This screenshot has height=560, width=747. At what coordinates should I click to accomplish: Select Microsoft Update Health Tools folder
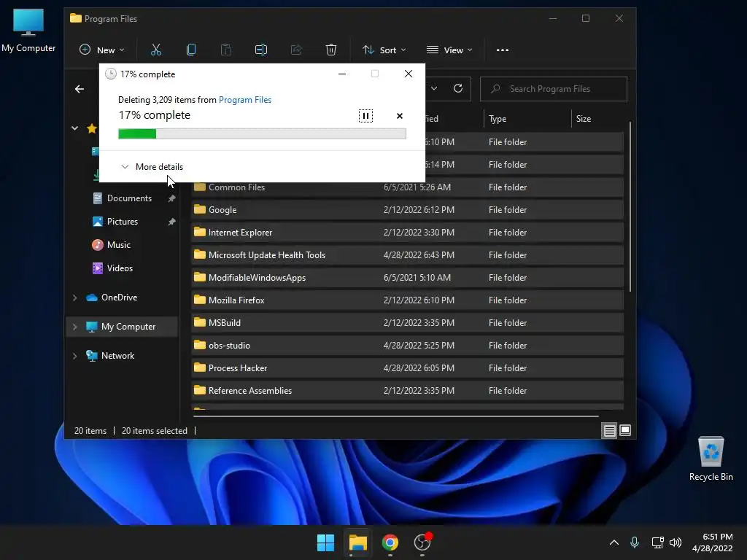pyautogui.click(x=407, y=254)
